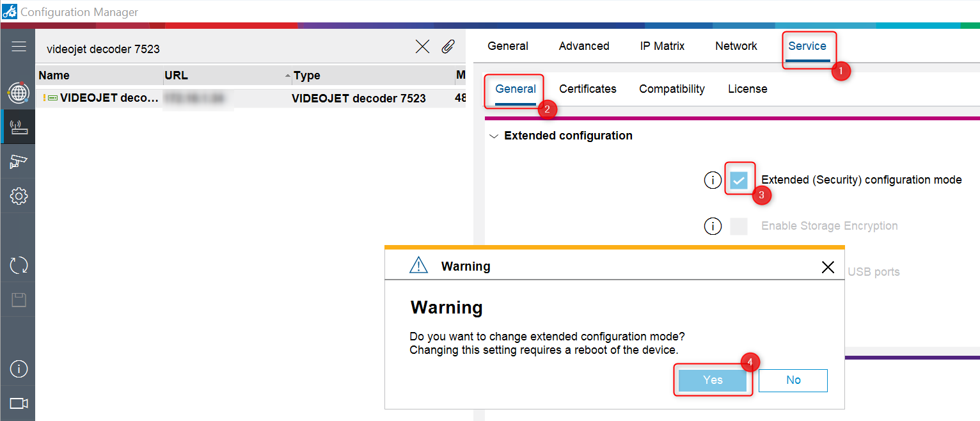The image size is (980, 421).
Task: Collapse the Extended configuration section
Action: 494,136
